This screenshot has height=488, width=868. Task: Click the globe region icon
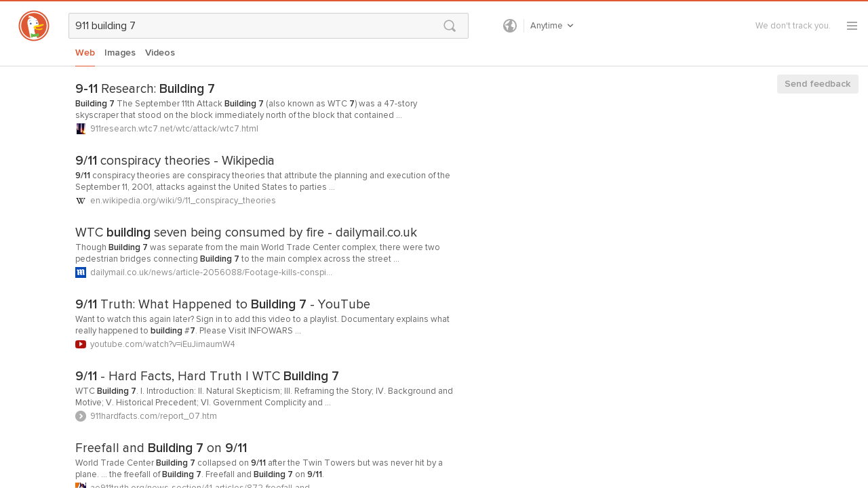pyautogui.click(x=510, y=26)
